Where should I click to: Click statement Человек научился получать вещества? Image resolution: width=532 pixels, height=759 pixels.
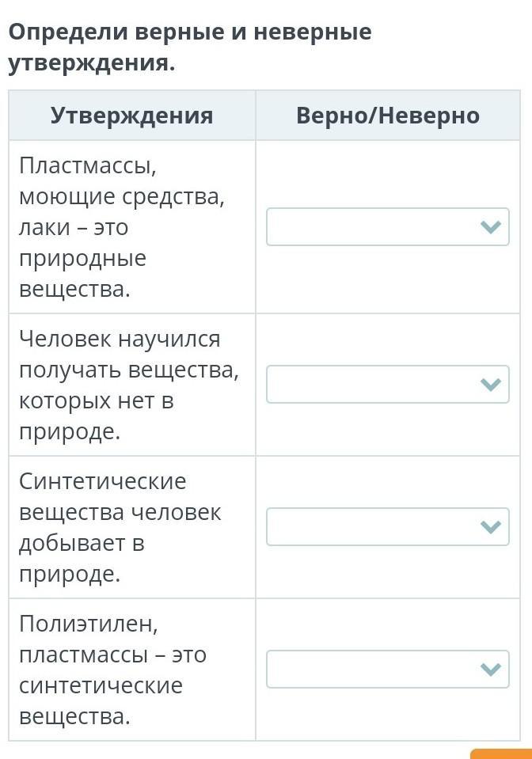(128, 385)
